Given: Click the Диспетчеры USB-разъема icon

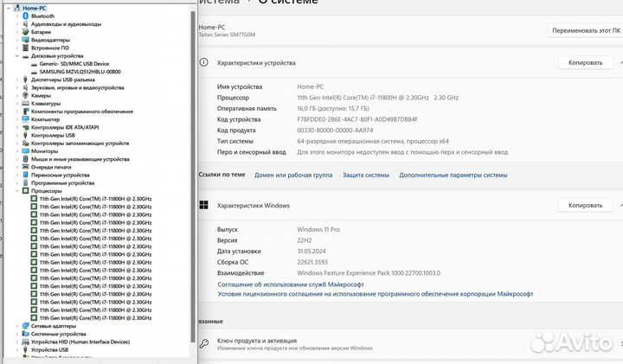Looking at the screenshot, I should (25, 80).
